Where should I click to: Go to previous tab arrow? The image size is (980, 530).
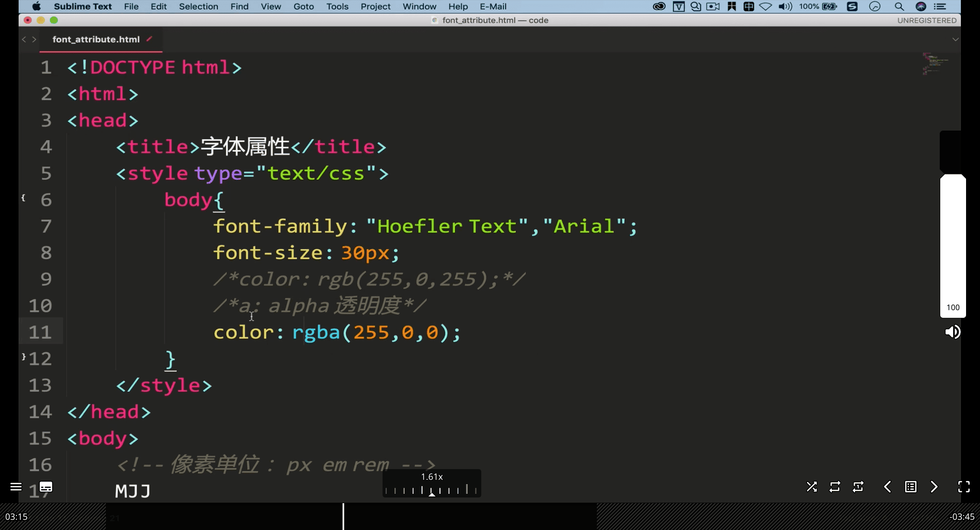click(x=24, y=39)
